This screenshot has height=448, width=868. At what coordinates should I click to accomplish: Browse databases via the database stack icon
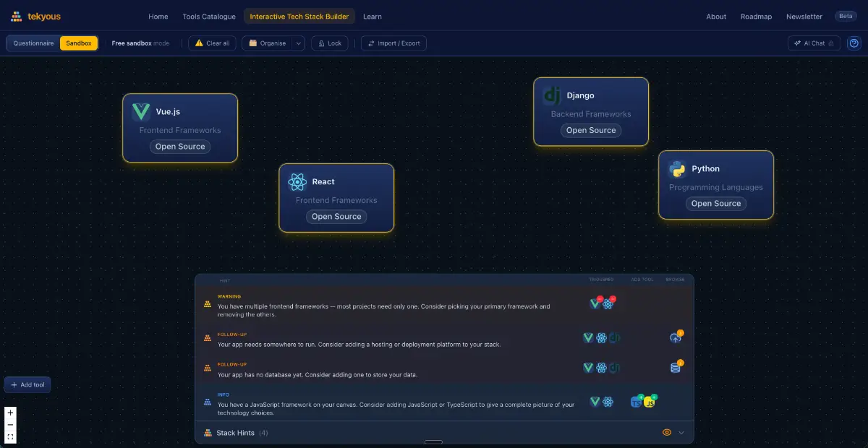click(x=676, y=368)
